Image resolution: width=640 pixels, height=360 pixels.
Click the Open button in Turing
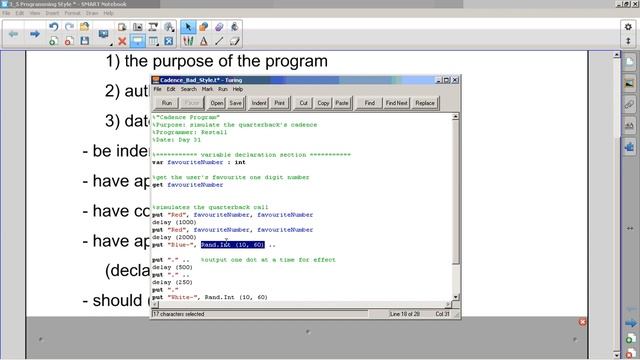[217, 103]
